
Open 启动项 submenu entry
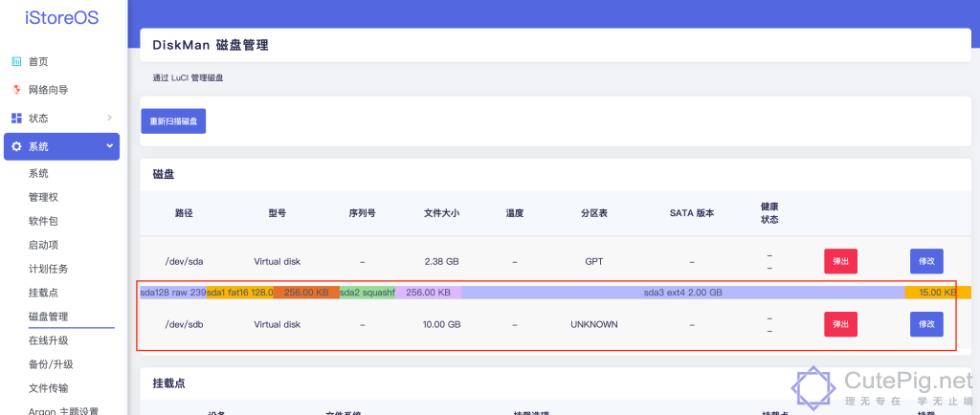pyautogui.click(x=43, y=245)
